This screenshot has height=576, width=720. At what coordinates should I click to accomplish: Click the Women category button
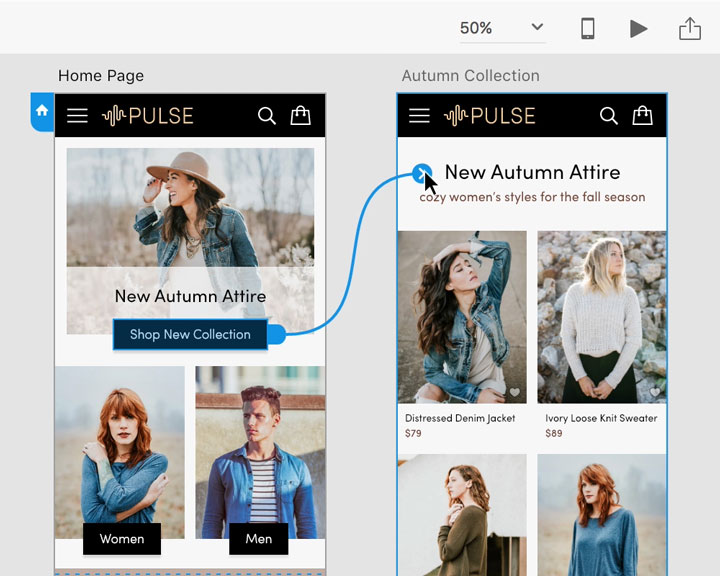(x=121, y=539)
